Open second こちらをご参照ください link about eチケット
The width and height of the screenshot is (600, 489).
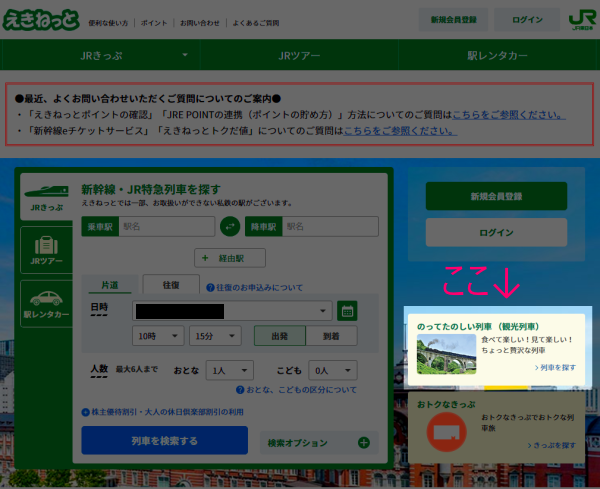tap(400, 130)
